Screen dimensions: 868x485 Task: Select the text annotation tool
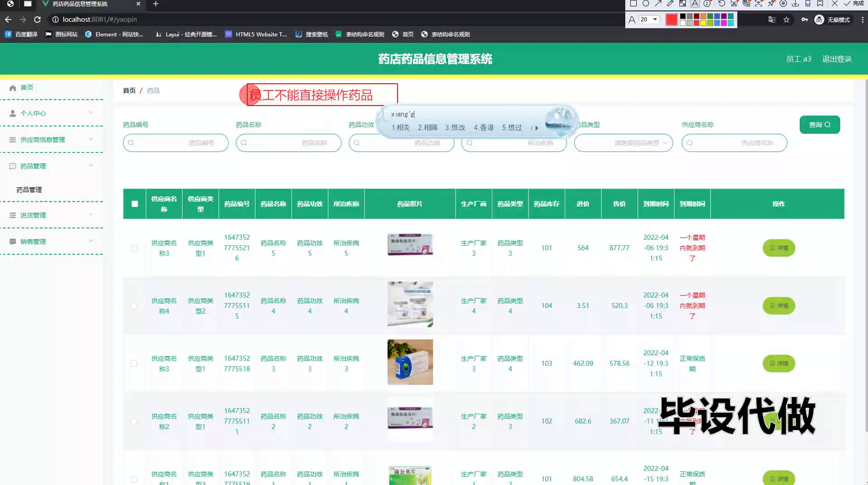coord(695,4)
